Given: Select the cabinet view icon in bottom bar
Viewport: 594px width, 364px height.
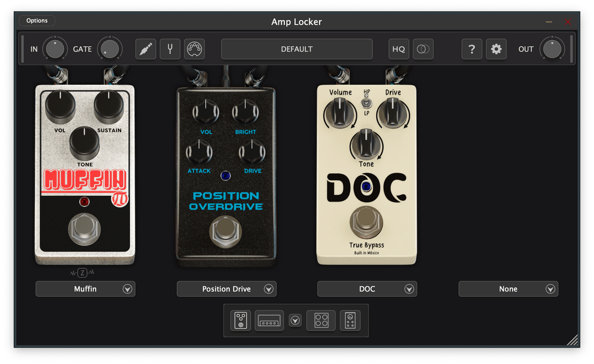Looking at the screenshot, I should (321, 320).
